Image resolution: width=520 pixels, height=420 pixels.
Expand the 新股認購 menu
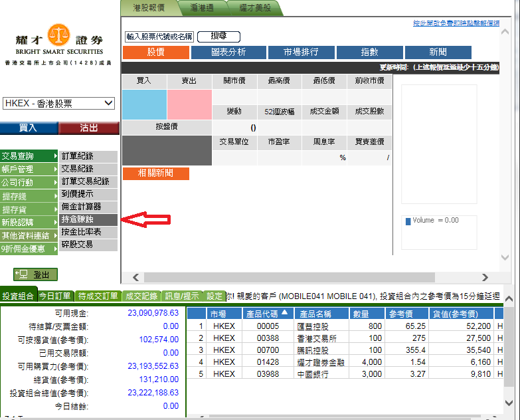[29, 222]
